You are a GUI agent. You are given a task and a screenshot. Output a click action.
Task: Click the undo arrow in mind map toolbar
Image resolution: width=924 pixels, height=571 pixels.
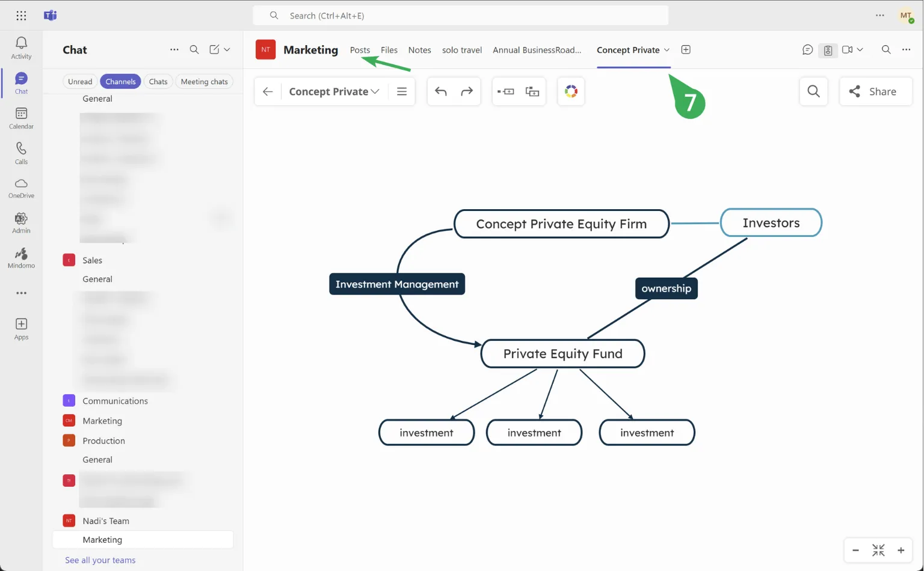(x=441, y=91)
